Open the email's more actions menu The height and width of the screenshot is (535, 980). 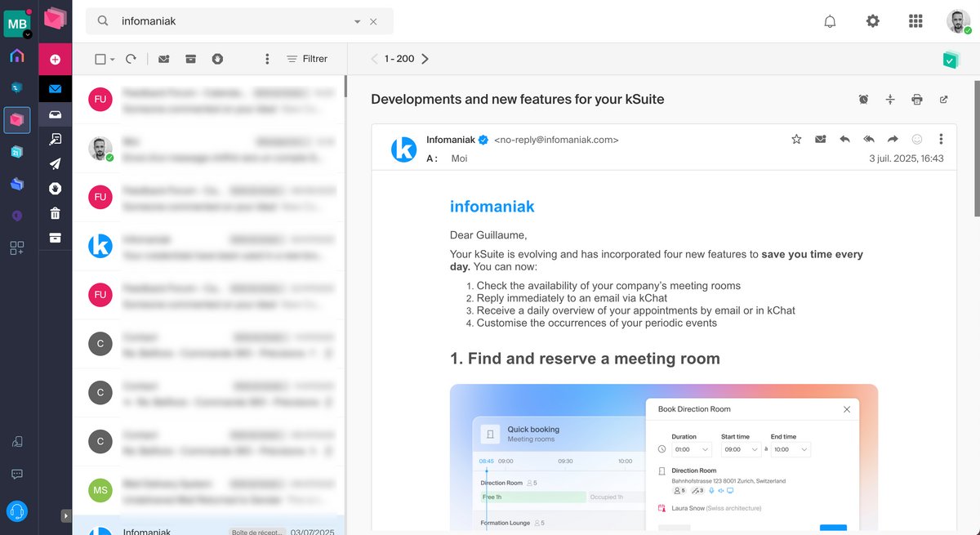point(941,140)
